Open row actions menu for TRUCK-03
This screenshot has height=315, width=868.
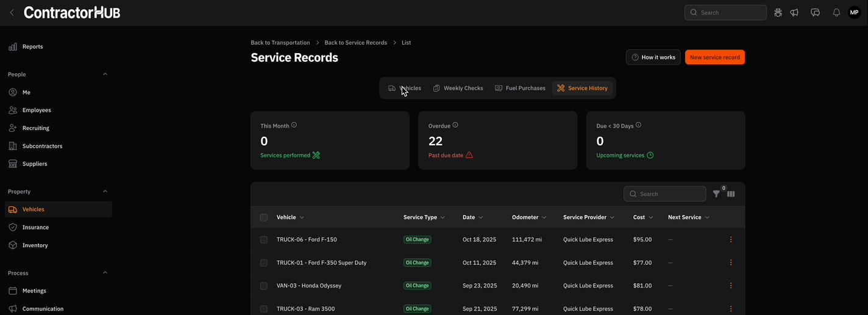pyautogui.click(x=731, y=309)
